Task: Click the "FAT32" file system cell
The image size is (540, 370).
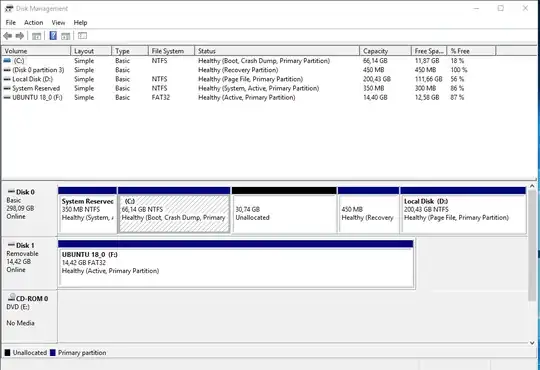Action: 161,97
